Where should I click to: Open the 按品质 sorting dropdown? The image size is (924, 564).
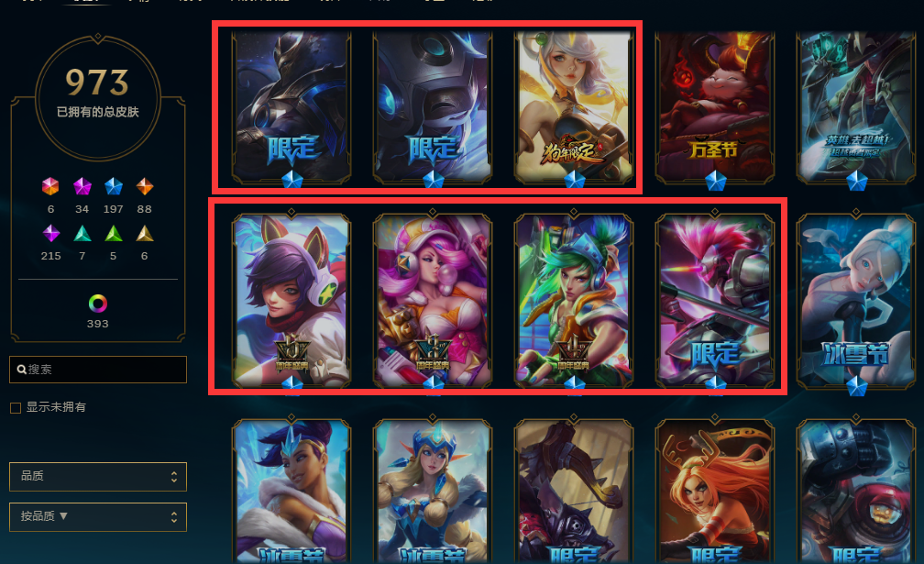click(98, 517)
